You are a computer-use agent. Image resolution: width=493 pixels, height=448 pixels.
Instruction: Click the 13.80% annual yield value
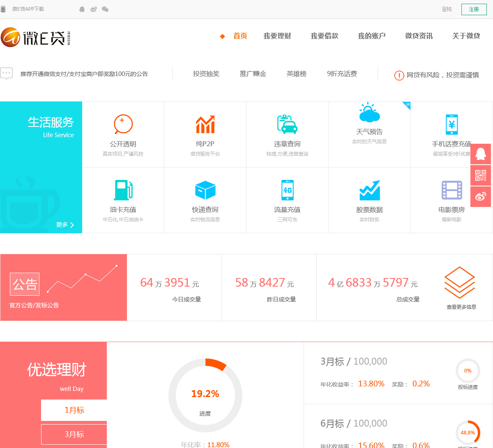[371, 384]
